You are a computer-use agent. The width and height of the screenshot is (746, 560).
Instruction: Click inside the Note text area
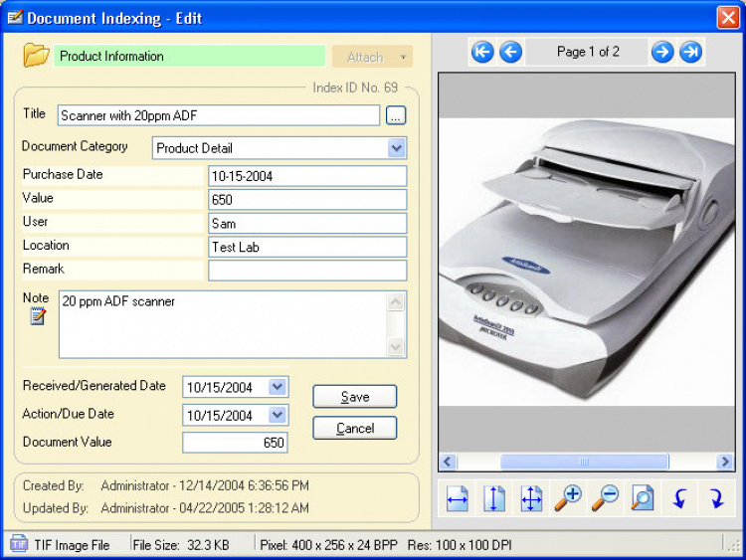tap(223, 324)
